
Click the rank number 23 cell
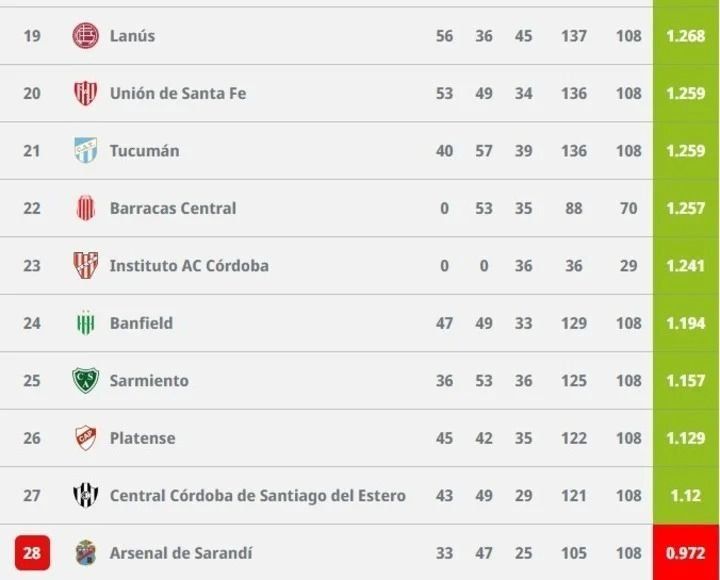[x=32, y=266]
